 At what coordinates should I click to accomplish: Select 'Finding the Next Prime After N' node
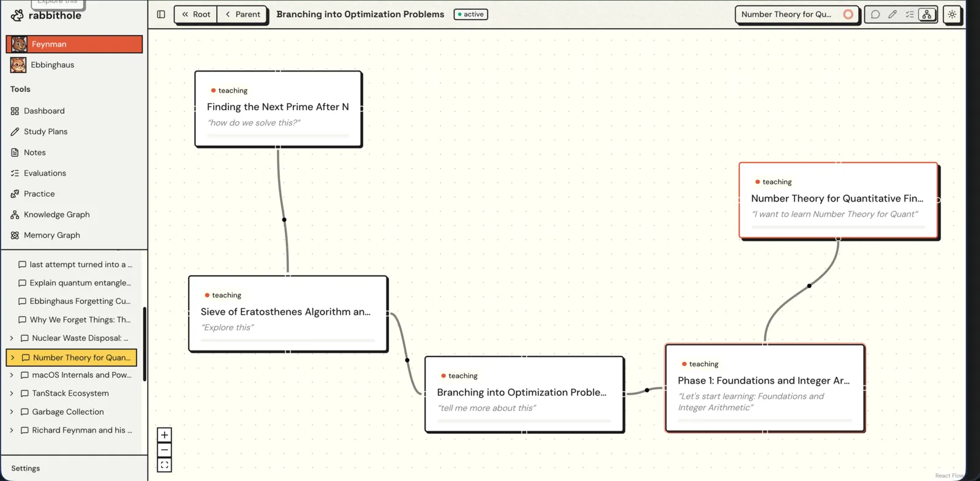pos(278,109)
